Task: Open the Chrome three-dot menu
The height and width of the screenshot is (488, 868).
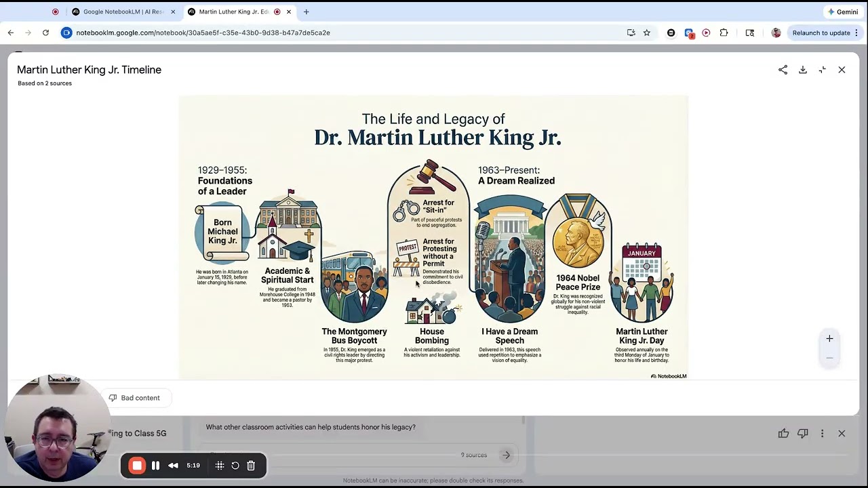Action: (856, 33)
